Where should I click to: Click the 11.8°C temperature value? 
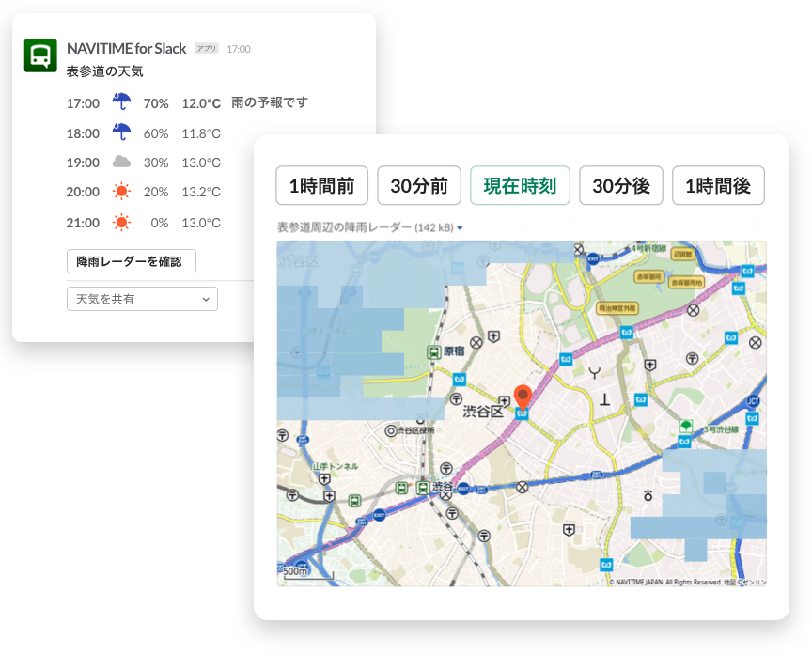(x=201, y=133)
